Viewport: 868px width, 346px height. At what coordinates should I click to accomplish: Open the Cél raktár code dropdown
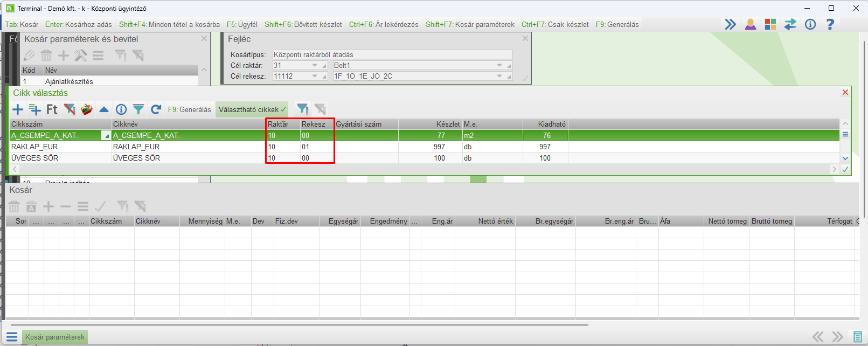315,65
